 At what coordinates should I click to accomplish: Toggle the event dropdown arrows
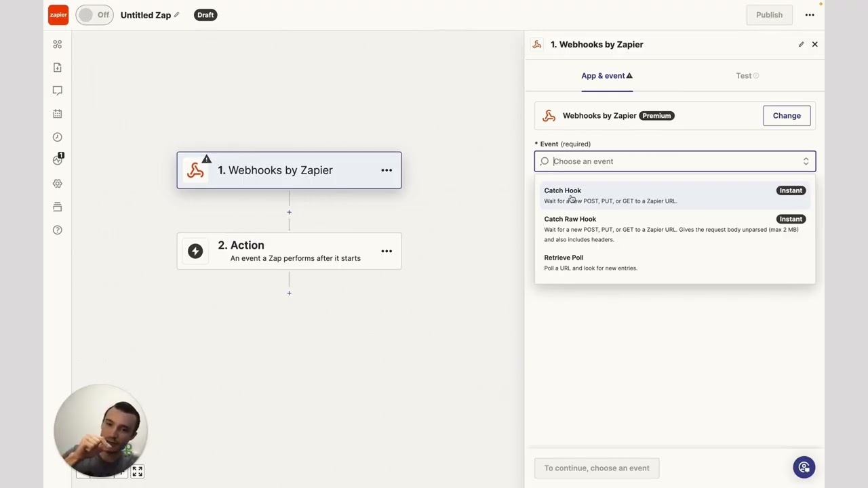[x=806, y=161]
